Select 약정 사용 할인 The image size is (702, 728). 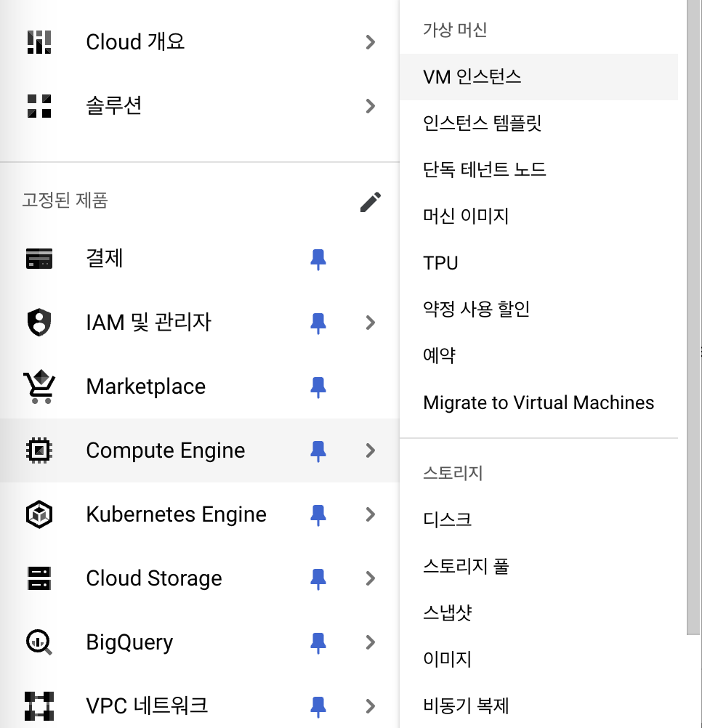pos(538,310)
